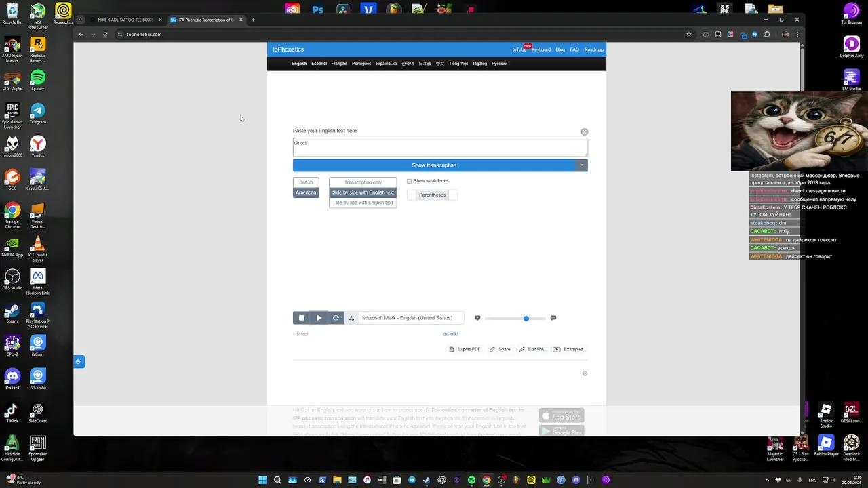Enable the Show weak forms checkbox
The height and width of the screenshot is (488, 868).
(409, 181)
